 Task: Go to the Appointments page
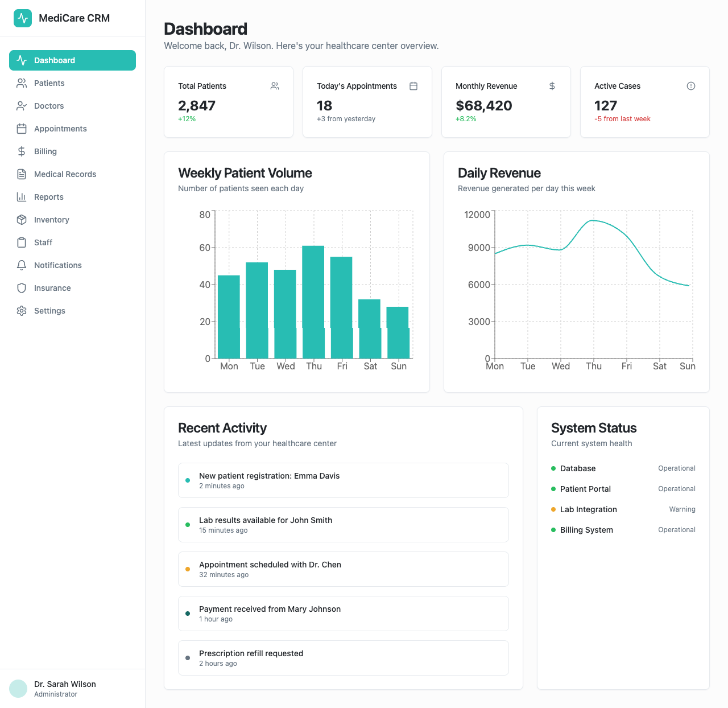click(x=60, y=129)
